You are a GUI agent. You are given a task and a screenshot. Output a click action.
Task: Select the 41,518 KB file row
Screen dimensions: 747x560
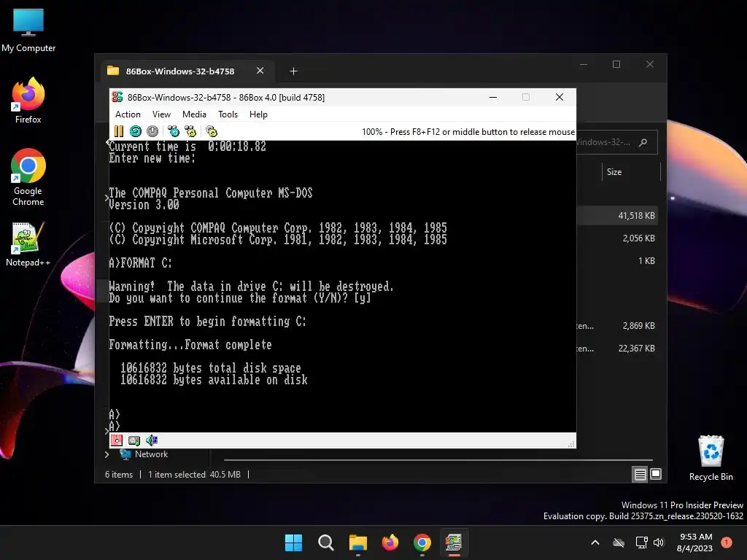coord(617,216)
